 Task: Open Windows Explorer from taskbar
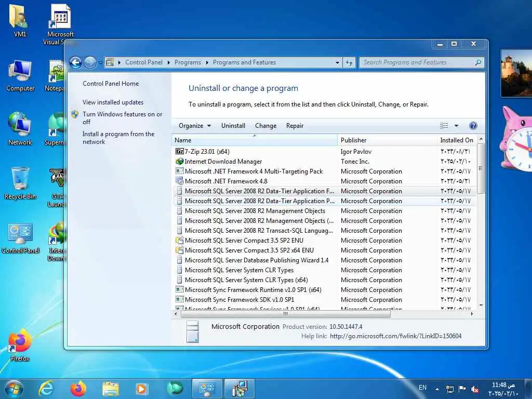pyautogui.click(x=111, y=389)
